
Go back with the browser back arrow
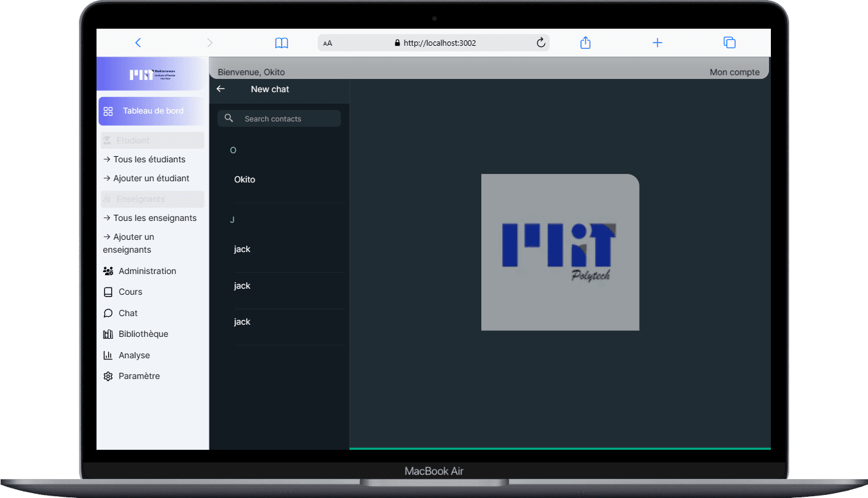click(138, 43)
